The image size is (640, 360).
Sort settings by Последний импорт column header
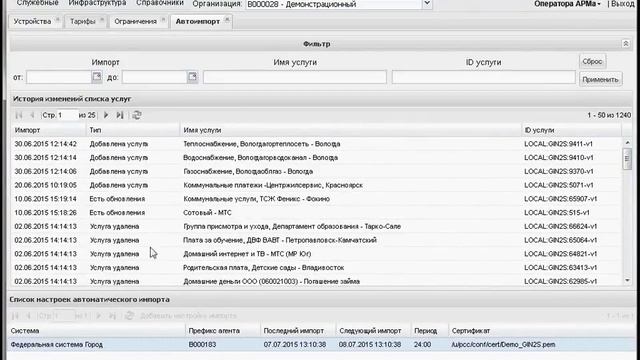298,331
